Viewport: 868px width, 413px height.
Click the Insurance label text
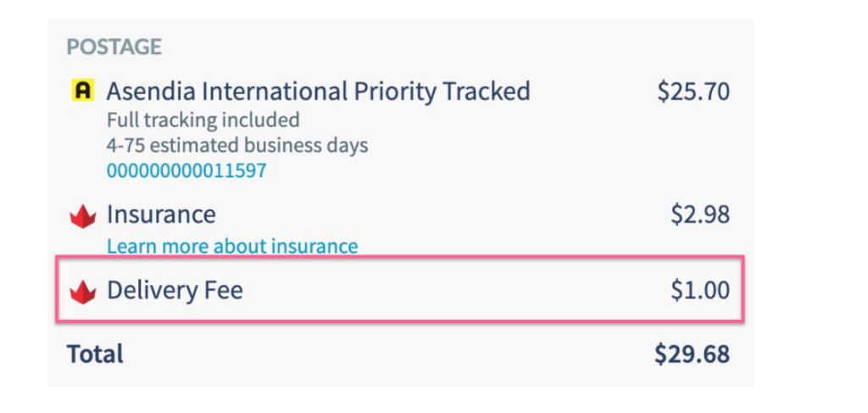(161, 215)
